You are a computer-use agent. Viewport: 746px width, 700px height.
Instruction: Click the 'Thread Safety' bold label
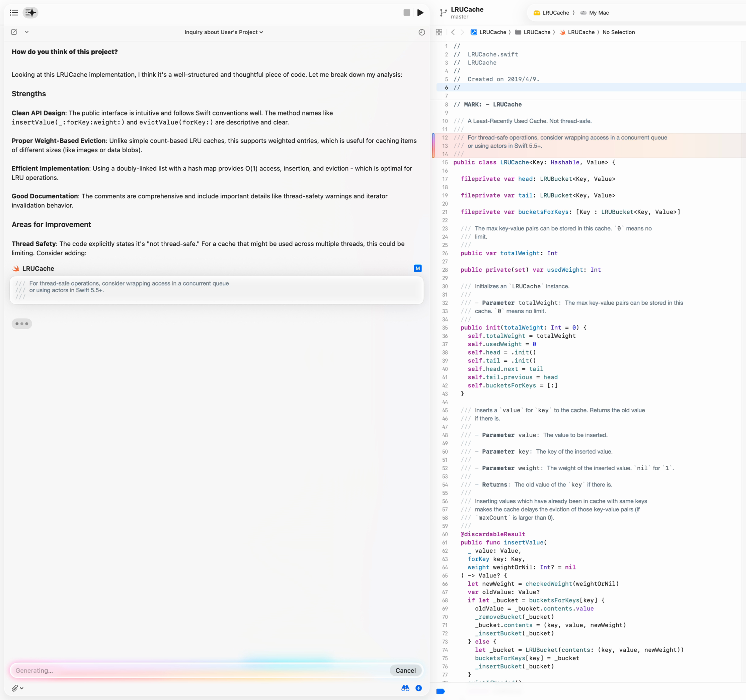pos(34,244)
